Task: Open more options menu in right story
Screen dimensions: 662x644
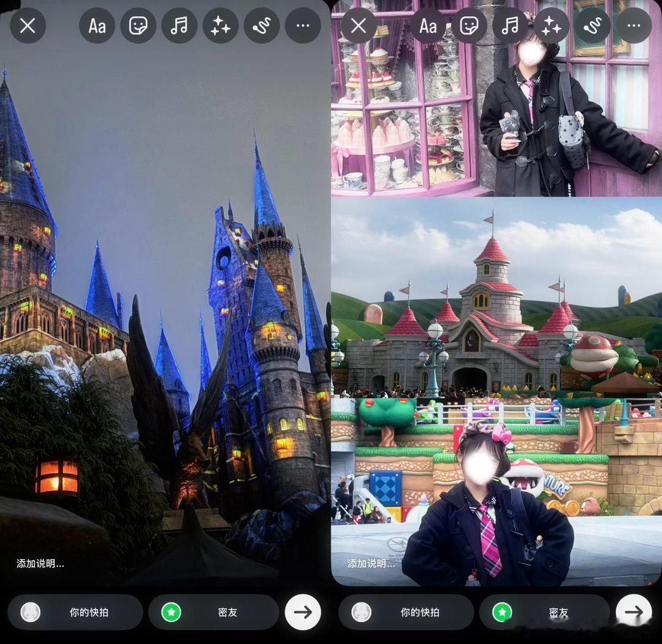Action: coord(634,26)
